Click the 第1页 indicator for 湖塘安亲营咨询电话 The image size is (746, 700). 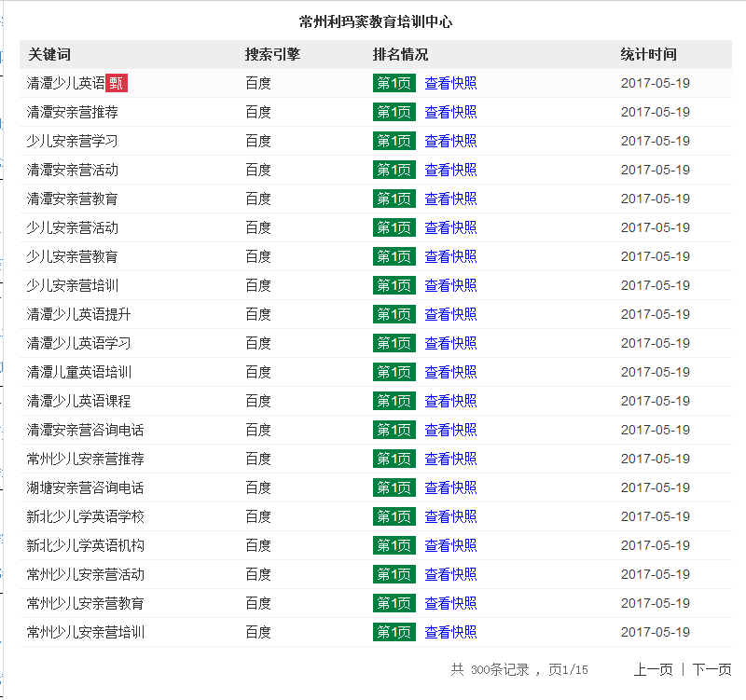[x=394, y=487]
